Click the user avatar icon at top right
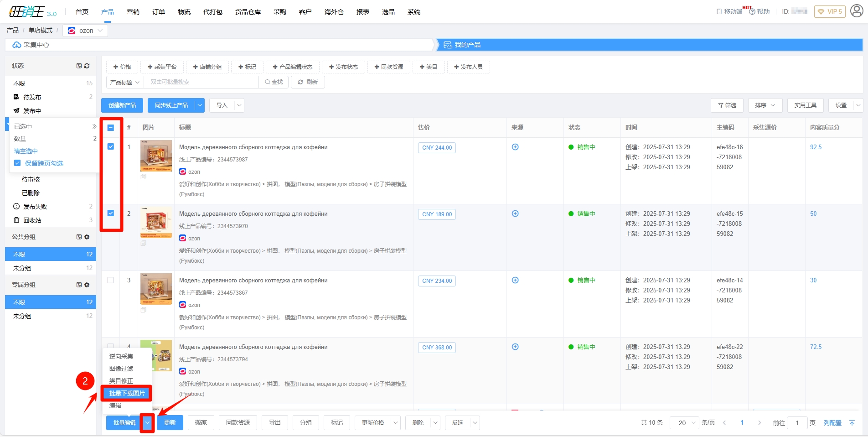The height and width of the screenshot is (437, 868). 857,11
